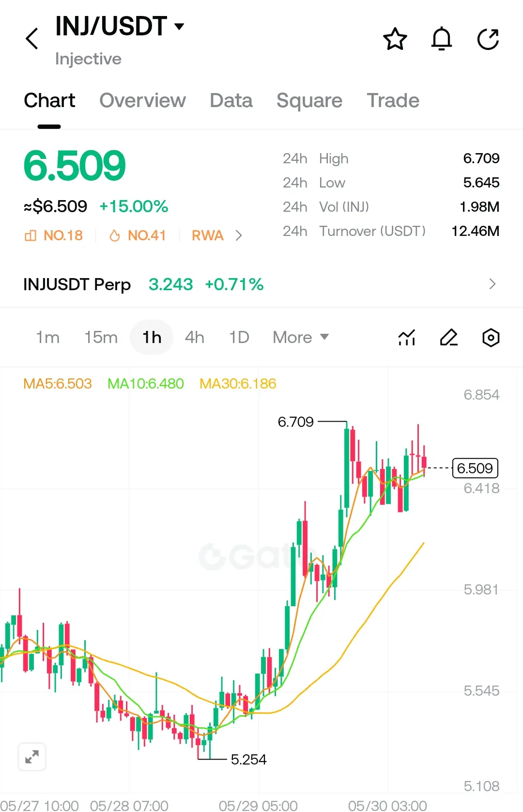
Task: Select the 1h timeframe
Action: point(152,337)
